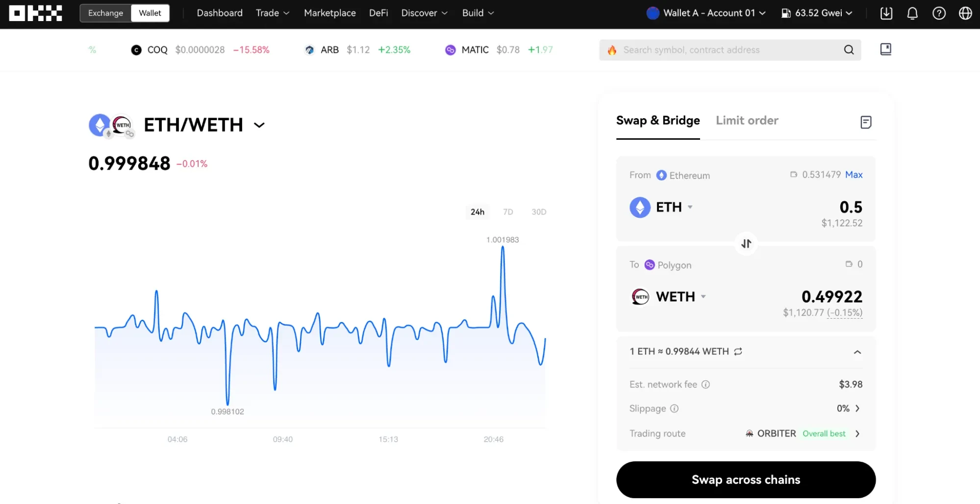Click the Polygon network label in To
Image resolution: width=980 pixels, height=504 pixels.
668,265
